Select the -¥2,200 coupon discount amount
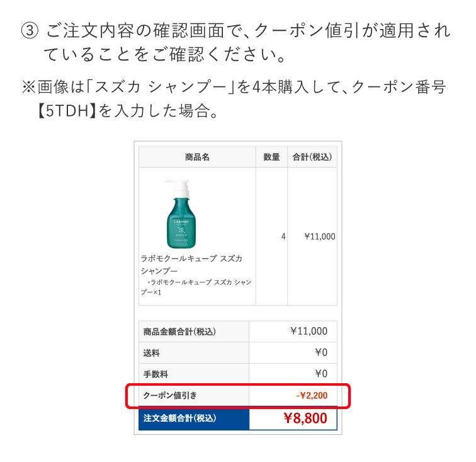Viewport: 476px width, 462px height. click(x=312, y=395)
